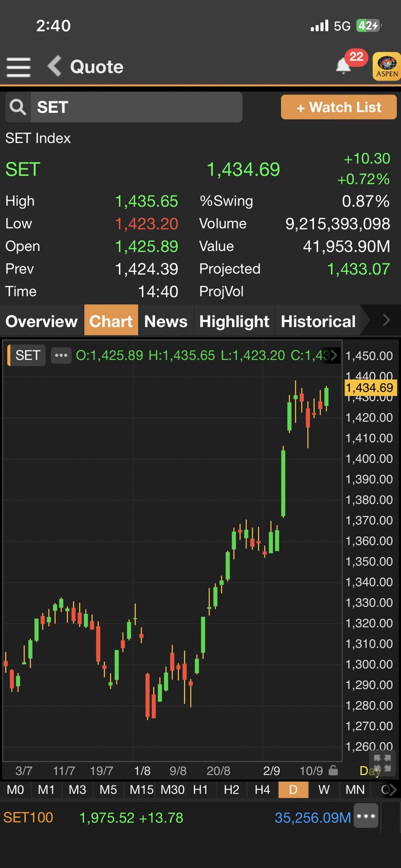This screenshot has width=401, height=868.
Task: Tap the SET100 ticker label
Action: coord(28,818)
